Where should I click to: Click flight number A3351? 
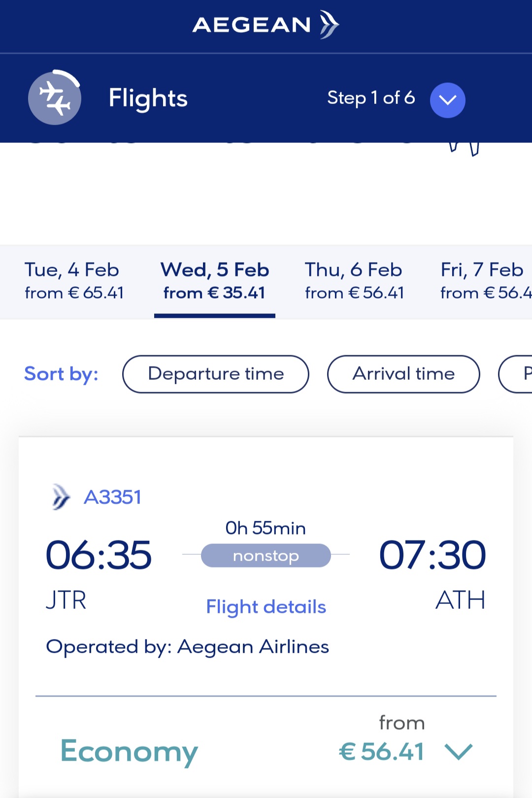click(113, 497)
